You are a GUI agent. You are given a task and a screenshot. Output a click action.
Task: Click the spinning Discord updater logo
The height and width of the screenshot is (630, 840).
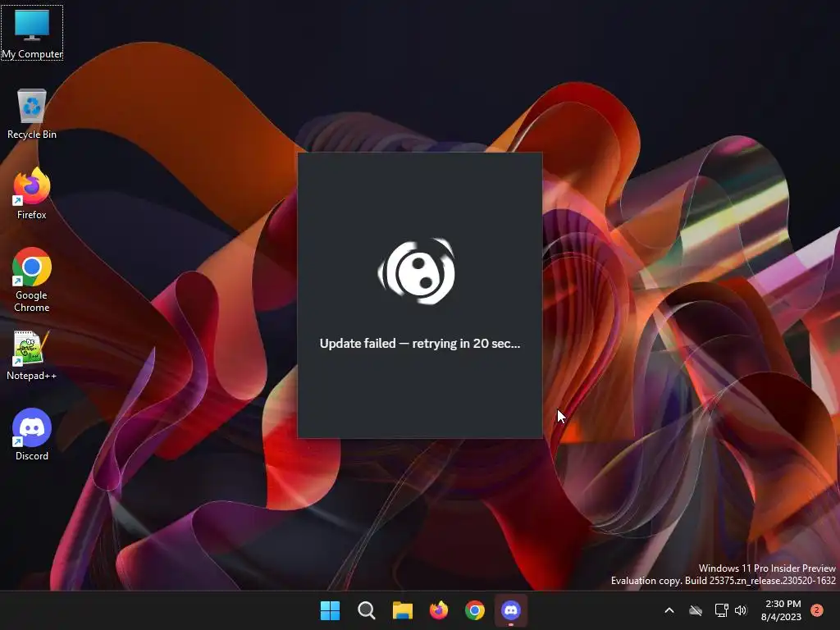coord(417,271)
